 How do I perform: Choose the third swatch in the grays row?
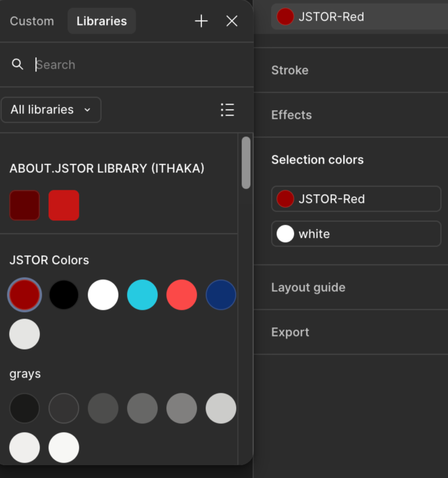pyautogui.click(x=103, y=408)
